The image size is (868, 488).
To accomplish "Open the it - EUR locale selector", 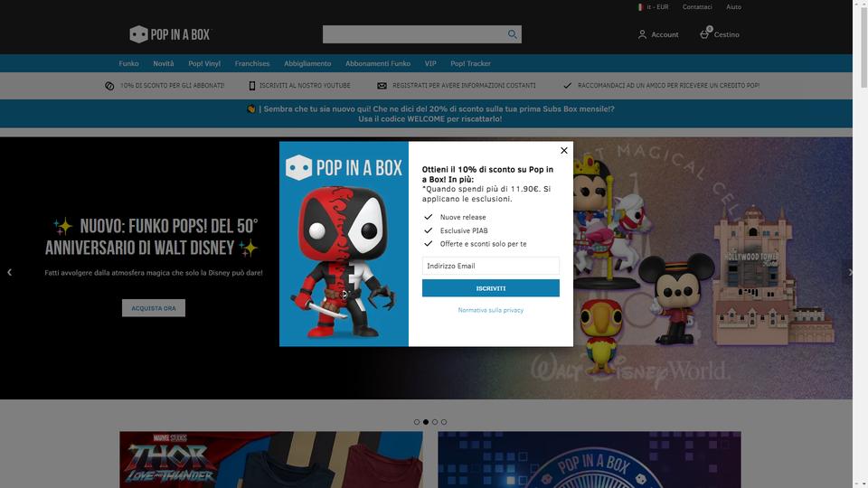I will 653,7.
